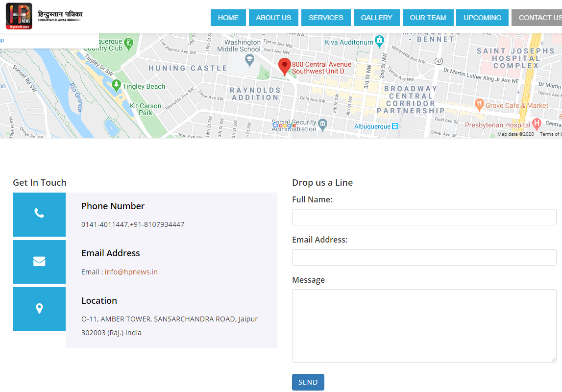Click the location pin icon tile

39,309
